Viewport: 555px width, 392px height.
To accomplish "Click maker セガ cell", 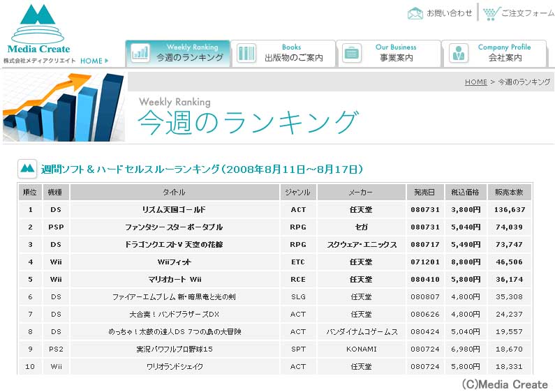I will click(x=361, y=227).
